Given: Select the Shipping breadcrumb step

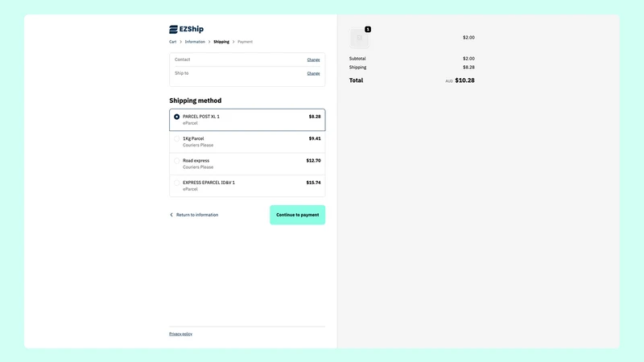Looking at the screenshot, I should (x=221, y=42).
